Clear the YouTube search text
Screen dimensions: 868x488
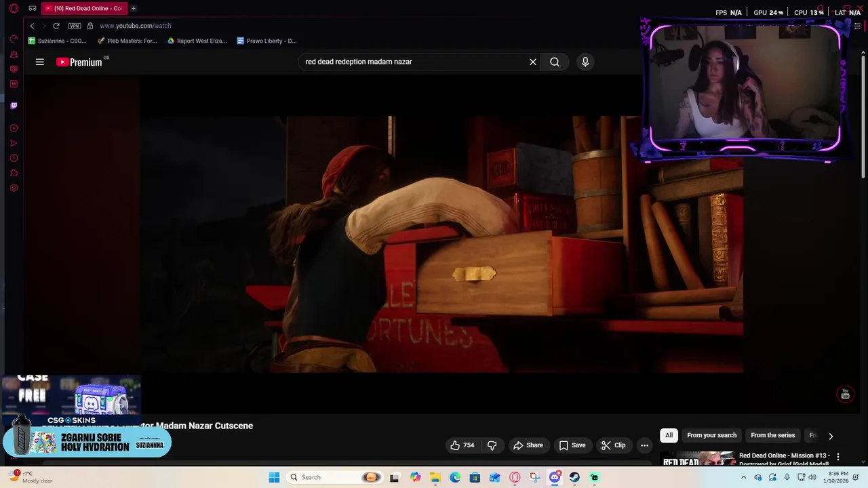(533, 62)
